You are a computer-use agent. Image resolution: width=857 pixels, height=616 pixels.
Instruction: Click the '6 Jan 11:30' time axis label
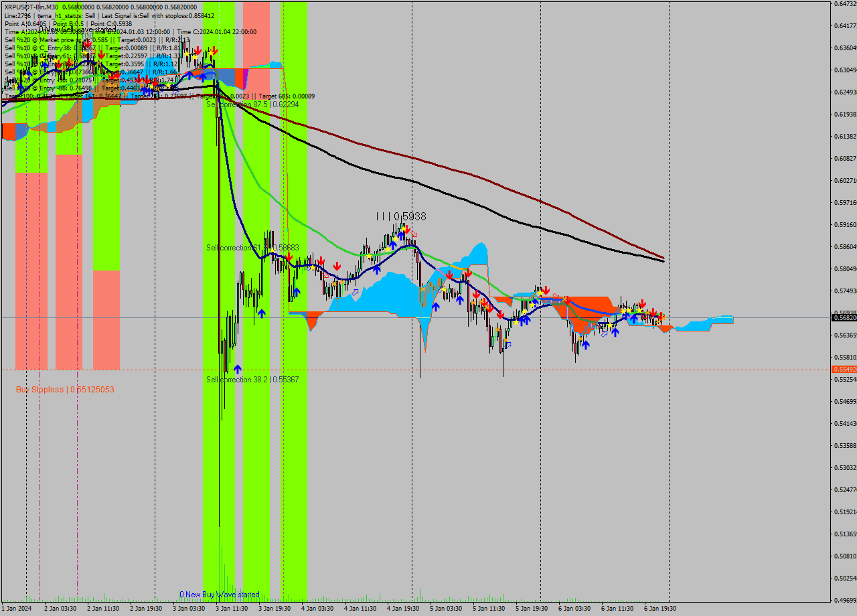pyautogui.click(x=617, y=609)
